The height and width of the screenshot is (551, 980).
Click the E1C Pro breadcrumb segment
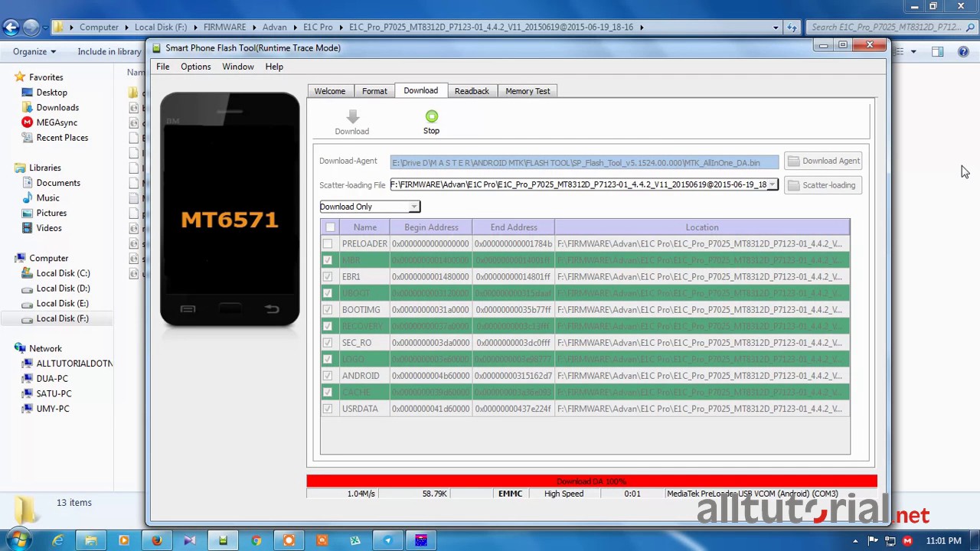[318, 28]
